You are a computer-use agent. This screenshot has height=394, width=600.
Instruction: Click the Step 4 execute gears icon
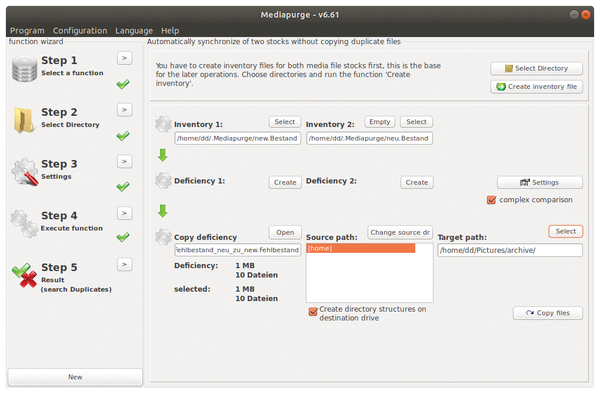pos(24,224)
